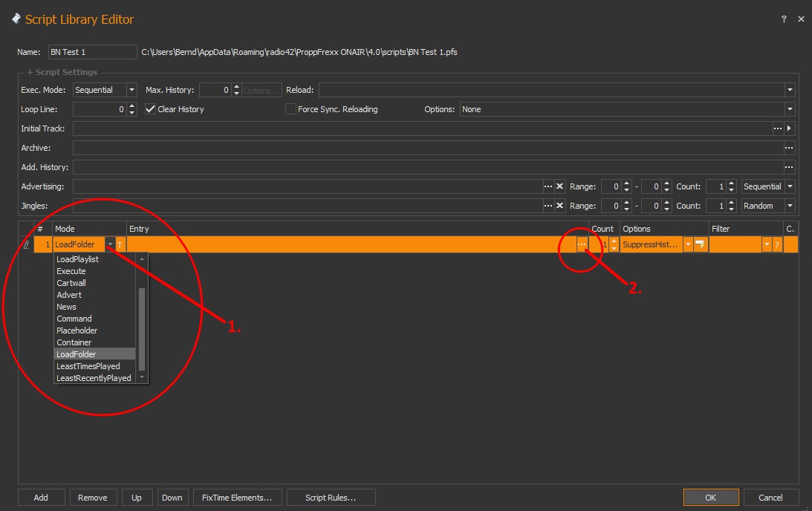Image resolution: width=812 pixels, height=511 pixels.
Task: Click the Mode list scrollbar
Action: coord(143,327)
